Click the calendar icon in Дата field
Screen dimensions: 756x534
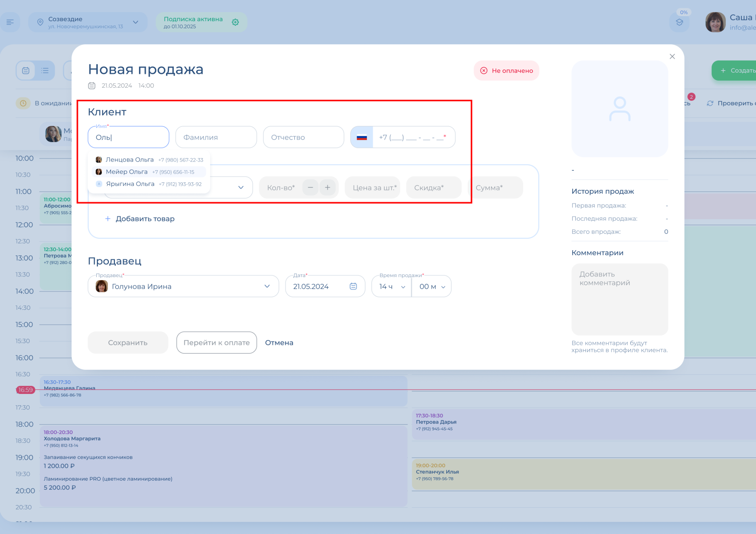[353, 286]
